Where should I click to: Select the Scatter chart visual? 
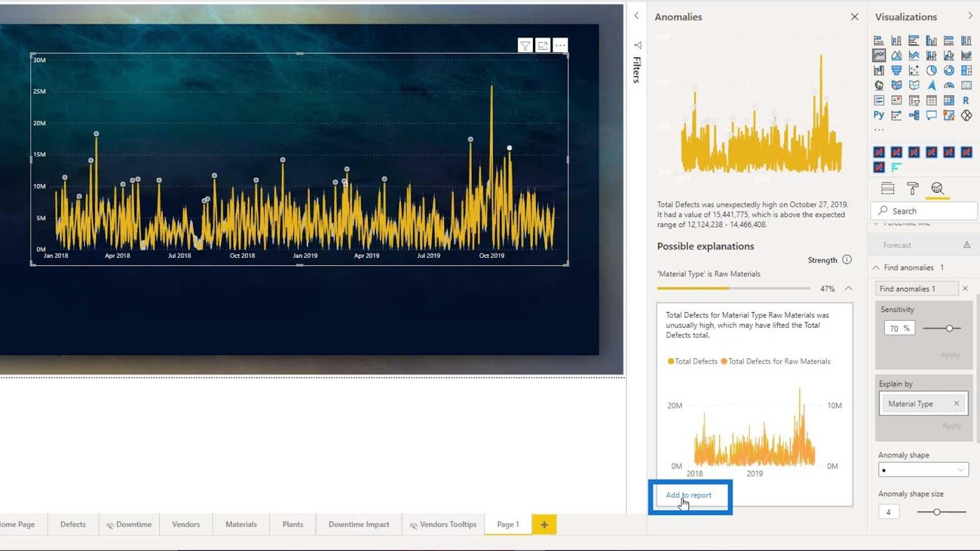coord(914,70)
